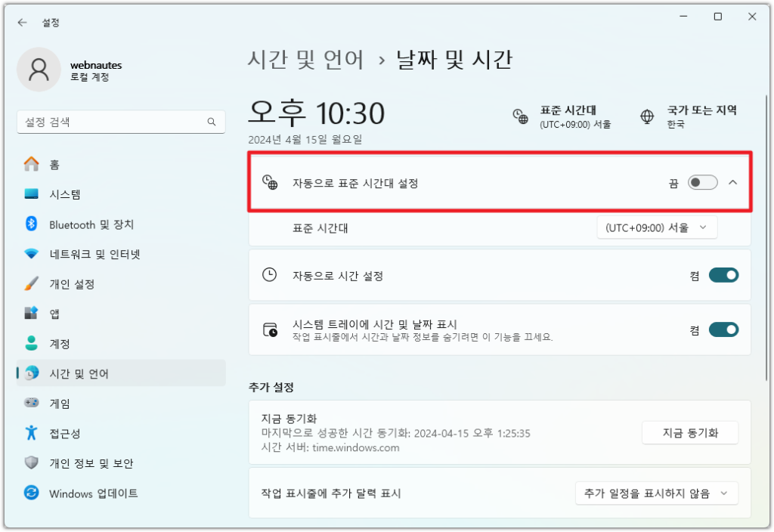
Task: Click the Network and Internet Wi-Fi icon
Action: pos(31,254)
